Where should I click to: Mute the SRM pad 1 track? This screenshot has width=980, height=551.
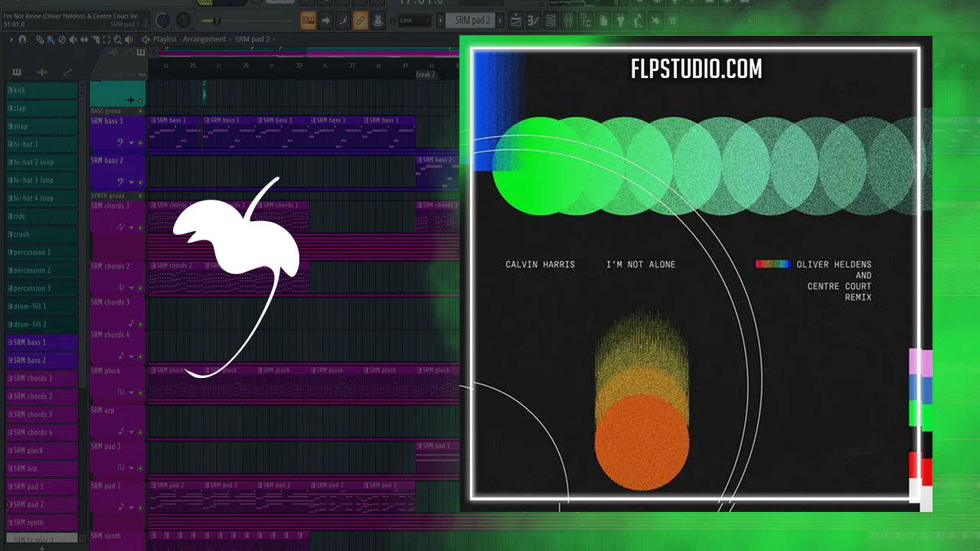[140, 468]
